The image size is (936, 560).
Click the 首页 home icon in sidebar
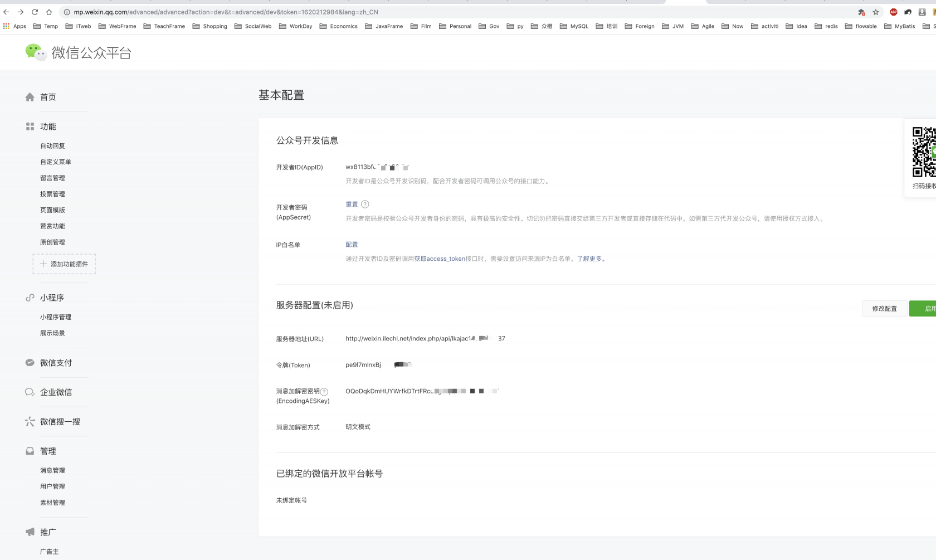tap(30, 97)
